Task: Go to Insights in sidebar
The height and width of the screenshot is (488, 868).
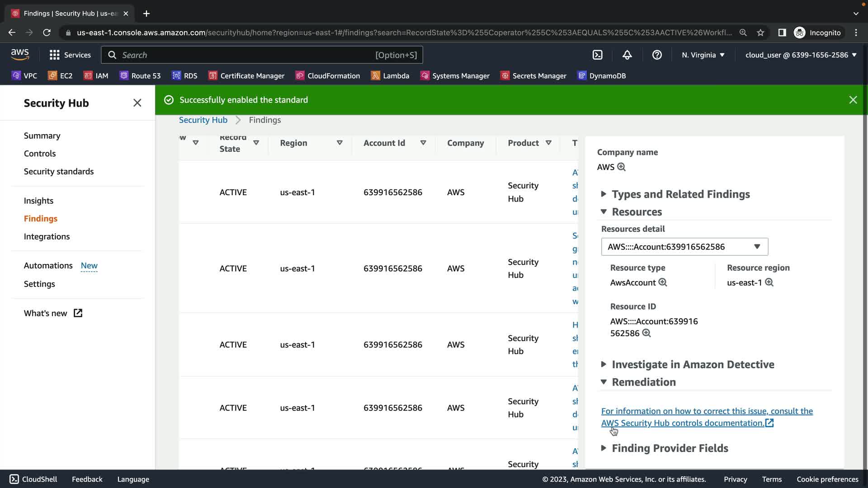Action: point(38,201)
